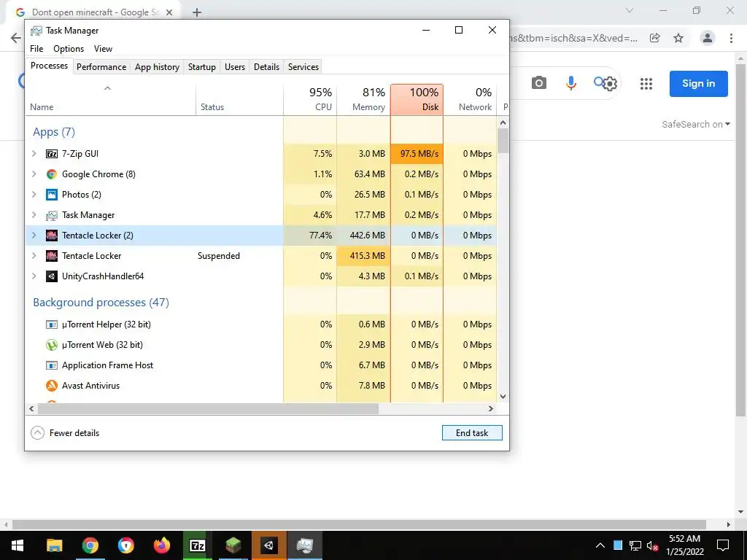Expand the Task Manager process row

coord(34,215)
